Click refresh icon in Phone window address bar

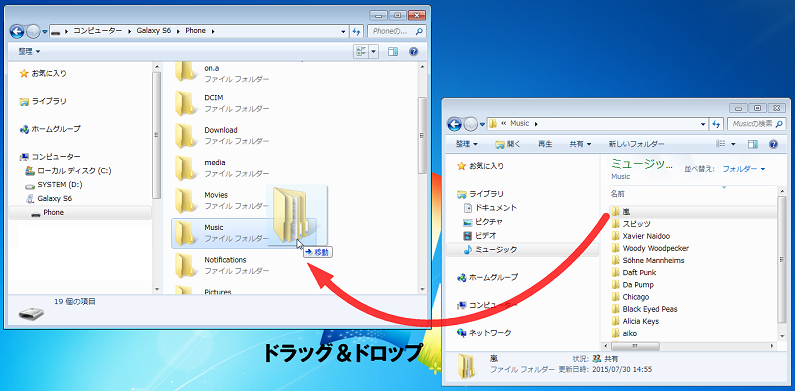356,31
